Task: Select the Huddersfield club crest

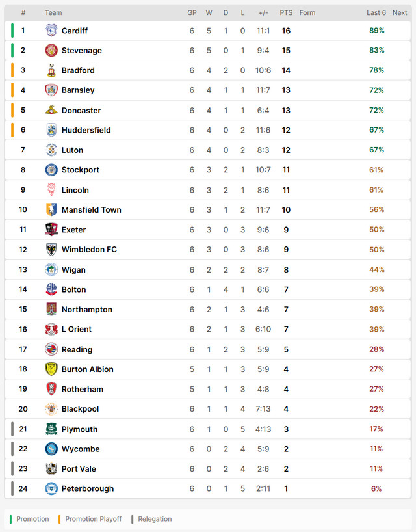Action: 51,130
